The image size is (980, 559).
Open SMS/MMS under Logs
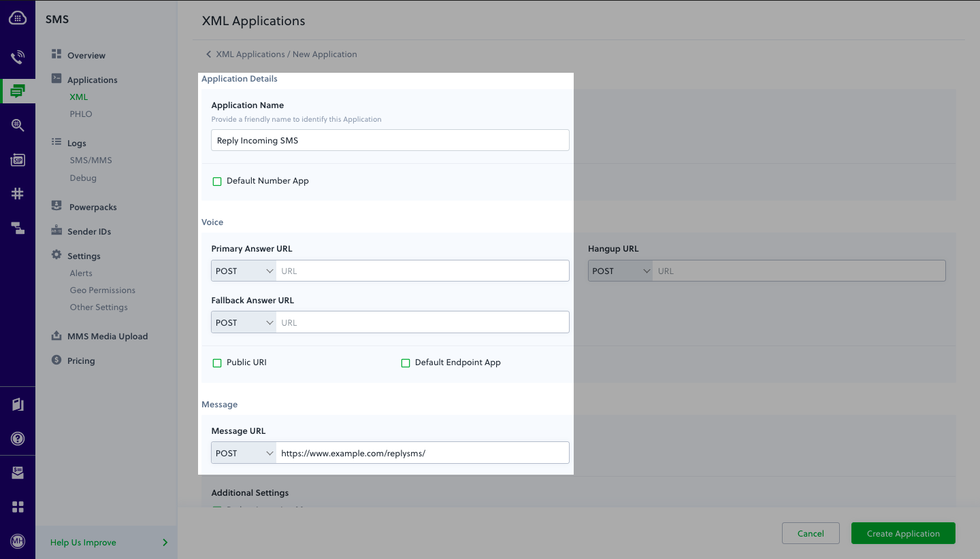89,160
